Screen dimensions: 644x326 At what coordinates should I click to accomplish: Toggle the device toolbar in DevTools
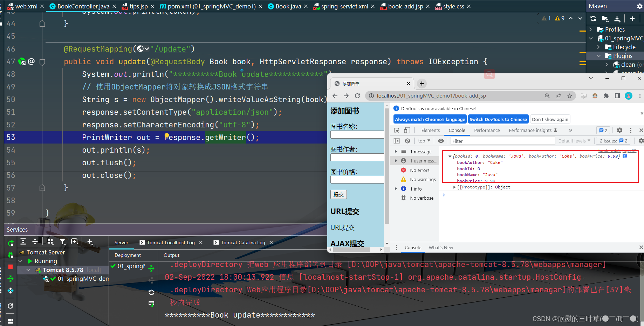[407, 130]
